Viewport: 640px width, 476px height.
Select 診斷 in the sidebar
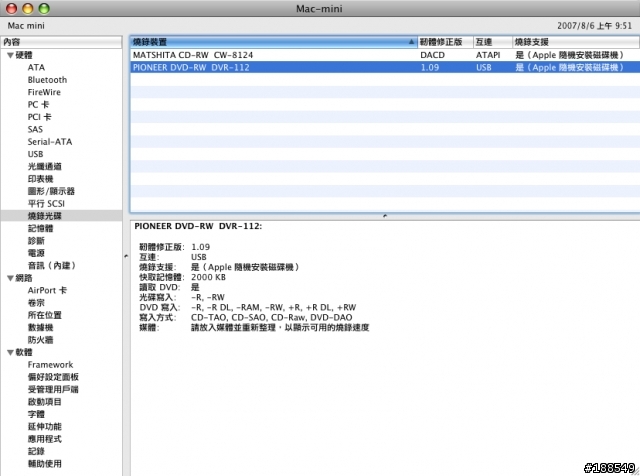coord(36,241)
